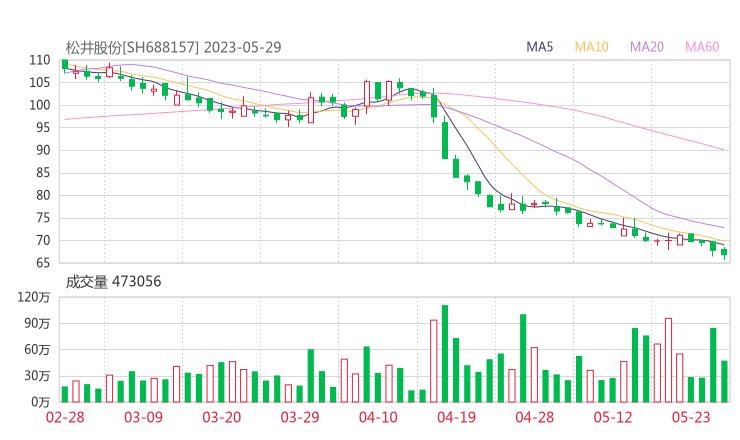Click the 成交量 473056 volume label
The width and height of the screenshot is (740, 440).
[x=113, y=282]
